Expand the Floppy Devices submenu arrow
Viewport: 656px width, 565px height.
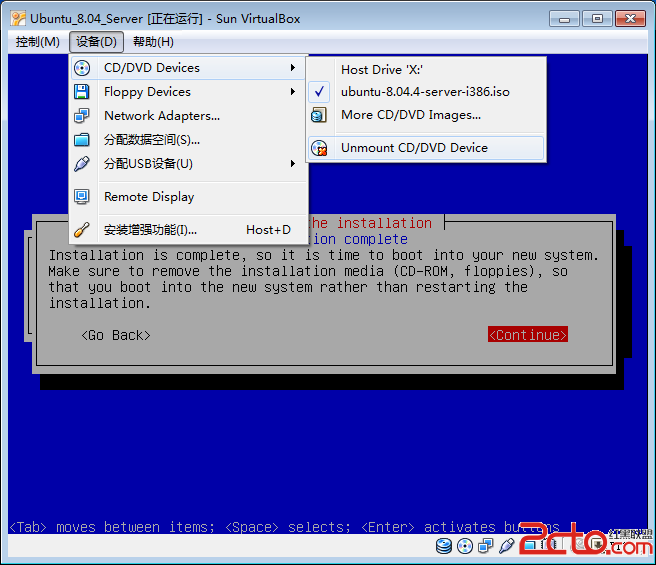tap(293, 92)
